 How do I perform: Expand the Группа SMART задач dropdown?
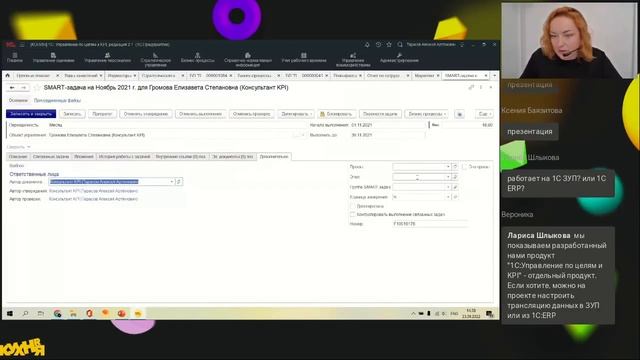click(448, 187)
